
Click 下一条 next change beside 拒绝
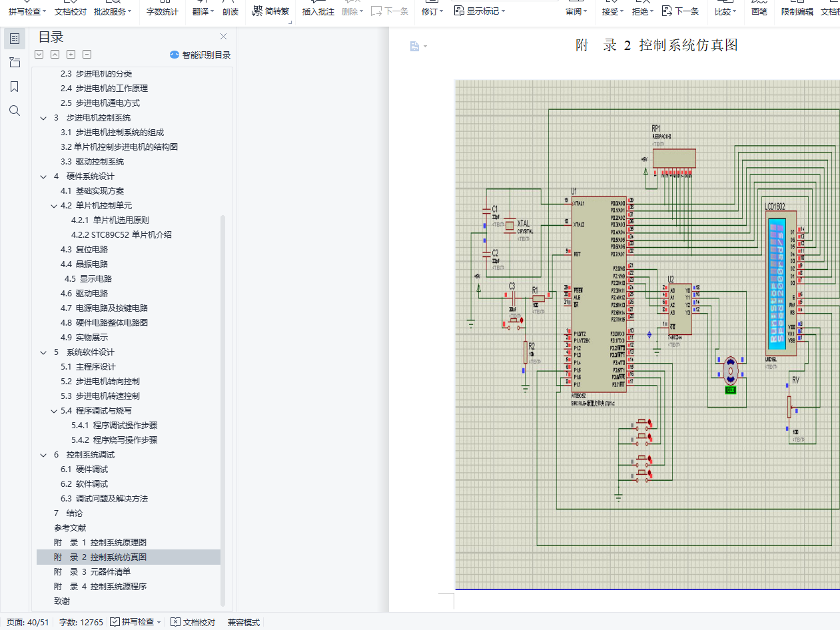681,11
